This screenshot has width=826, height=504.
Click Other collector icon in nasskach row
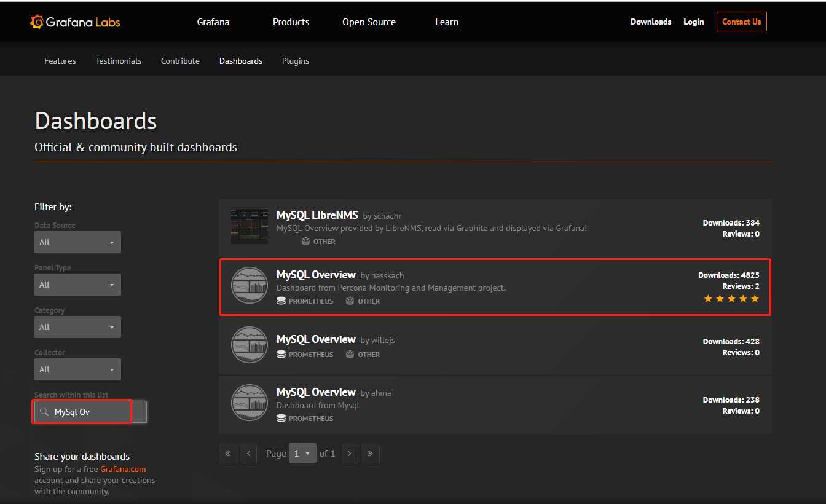350,301
